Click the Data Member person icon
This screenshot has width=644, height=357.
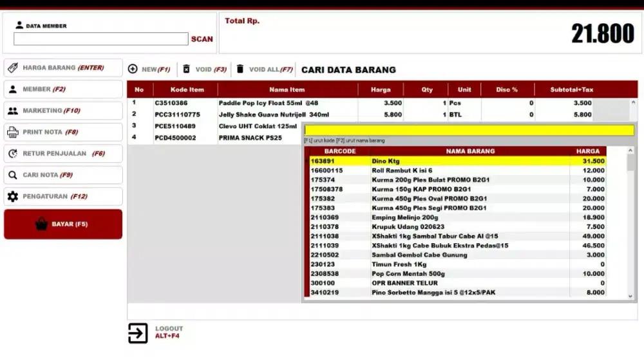click(x=19, y=25)
